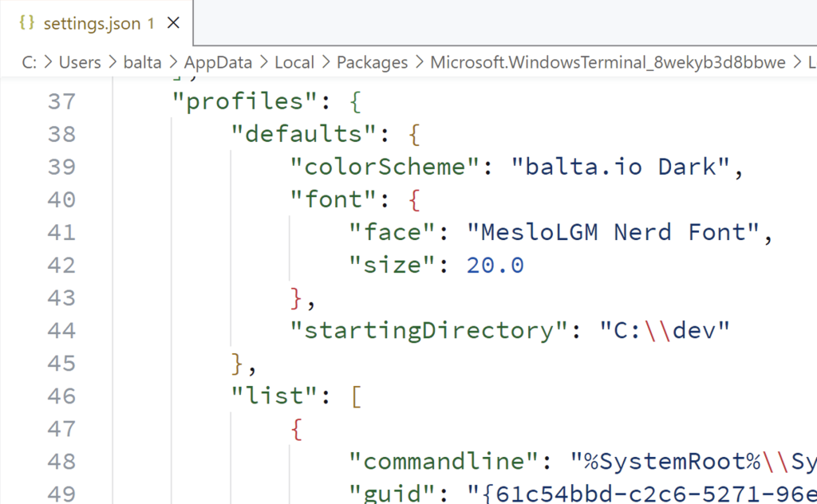
Task: Open the balta breadcrumb segment
Action: (x=142, y=62)
